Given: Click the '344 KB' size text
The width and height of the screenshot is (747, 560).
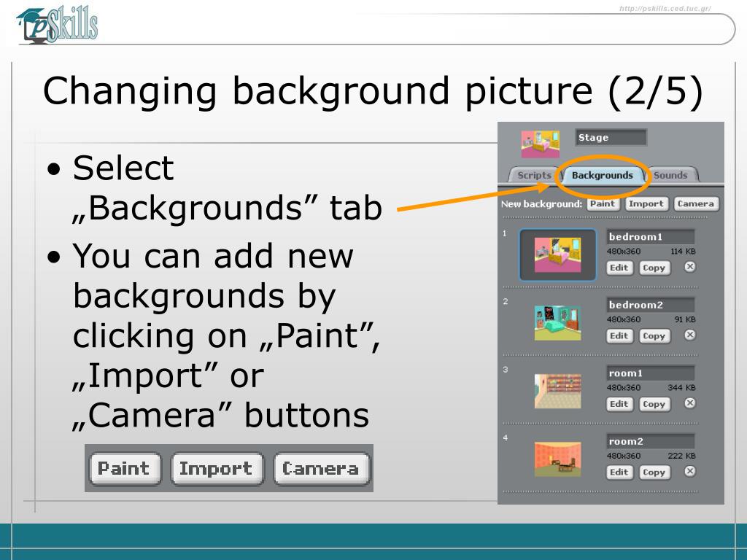Looking at the screenshot, I should click(x=681, y=387).
